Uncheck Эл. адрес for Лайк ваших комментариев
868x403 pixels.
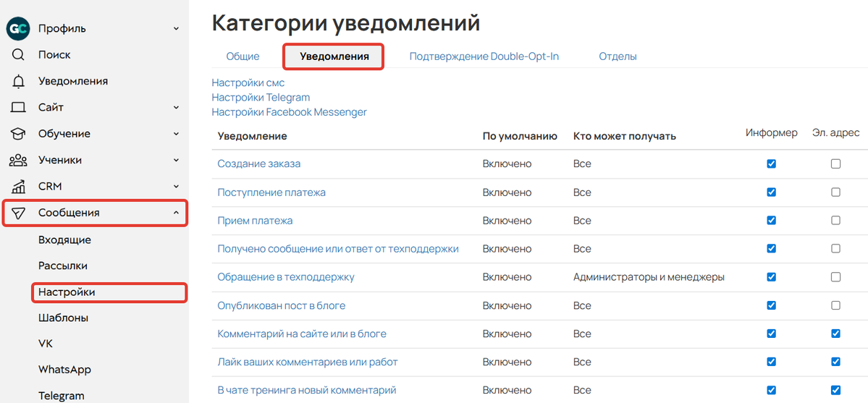[836, 362]
